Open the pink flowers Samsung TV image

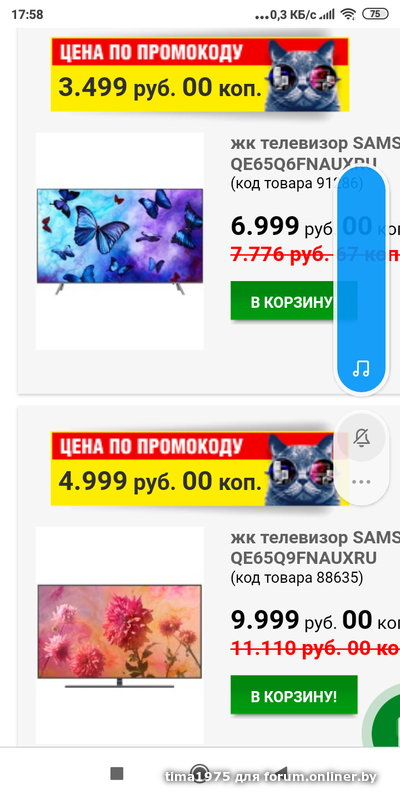click(x=120, y=636)
